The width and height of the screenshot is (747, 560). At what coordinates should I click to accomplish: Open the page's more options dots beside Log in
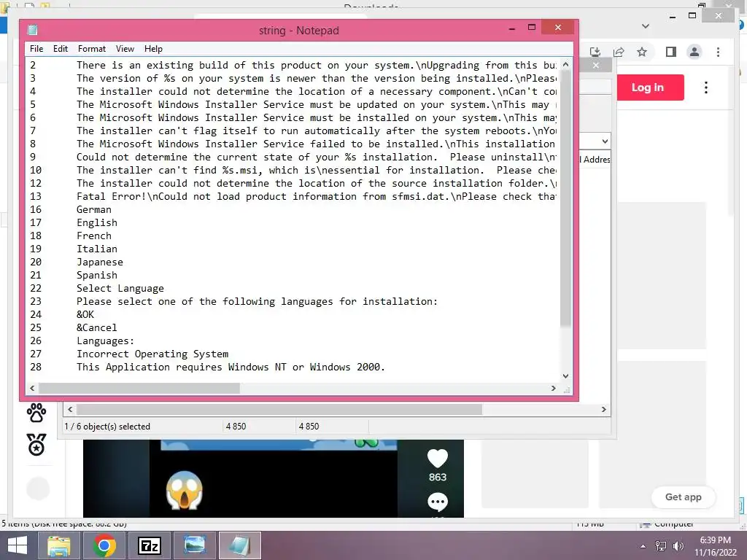(x=706, y=87)
